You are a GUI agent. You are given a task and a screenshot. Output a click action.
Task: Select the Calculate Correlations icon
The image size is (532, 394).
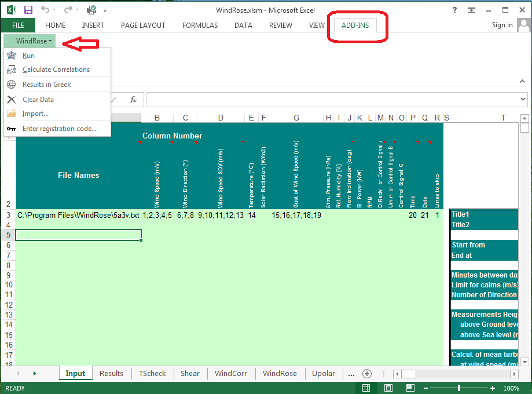pyautogui.click(x=12, y=70)
